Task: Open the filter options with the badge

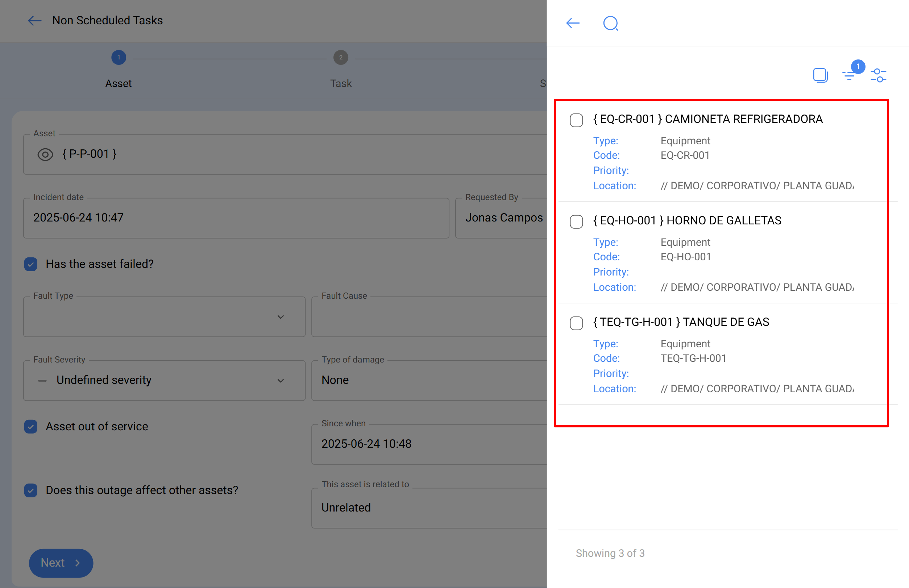Action: 849,76
